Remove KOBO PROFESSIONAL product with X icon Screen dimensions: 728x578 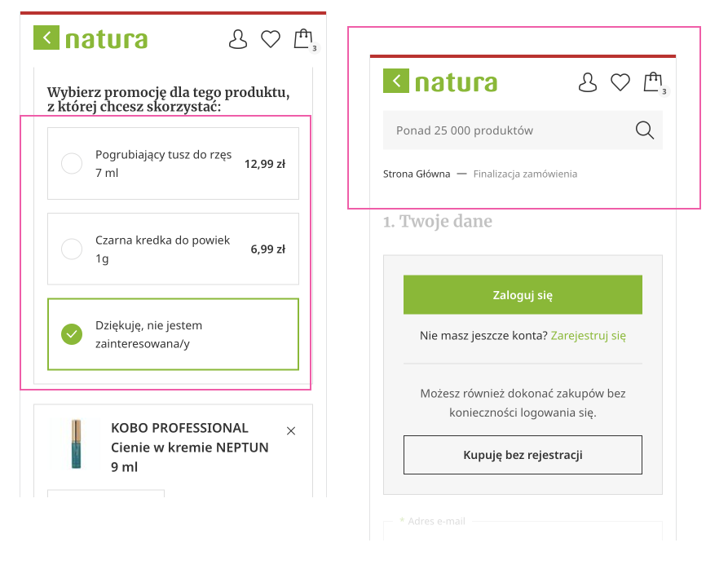tap(291, 430)
